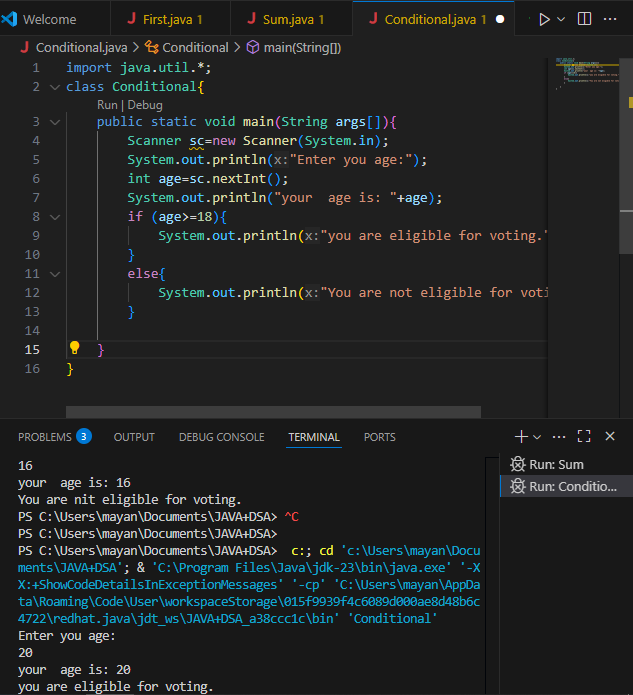
Task: Open the DEBUG CONSOLE panel tab
Action: [222, 437]
